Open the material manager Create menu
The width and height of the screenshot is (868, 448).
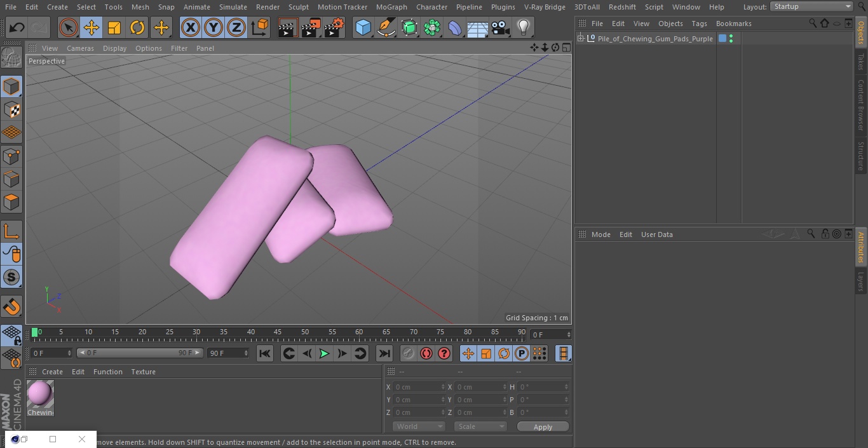pyautogui.click(x=52, y=372)
